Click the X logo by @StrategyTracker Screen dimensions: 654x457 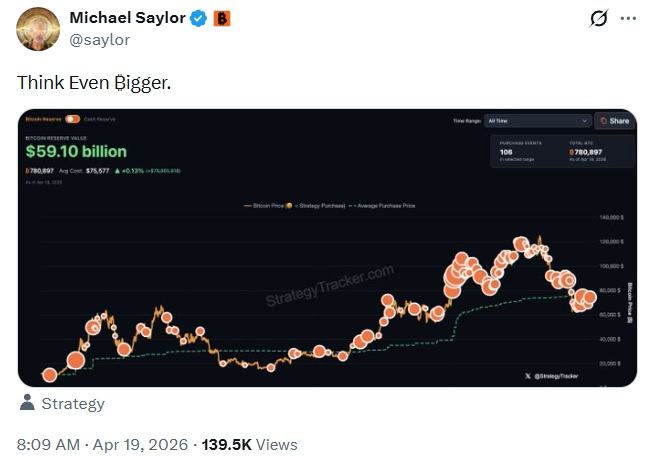click(x=527, y=376)
